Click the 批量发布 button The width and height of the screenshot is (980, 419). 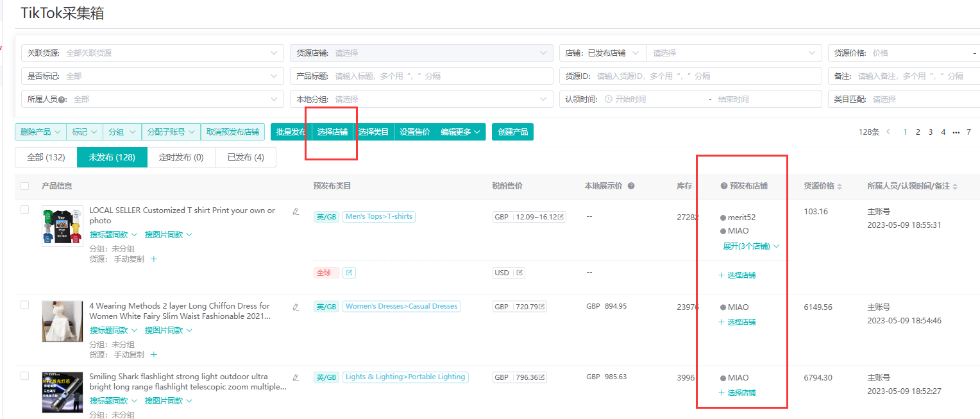click(291, 132)
